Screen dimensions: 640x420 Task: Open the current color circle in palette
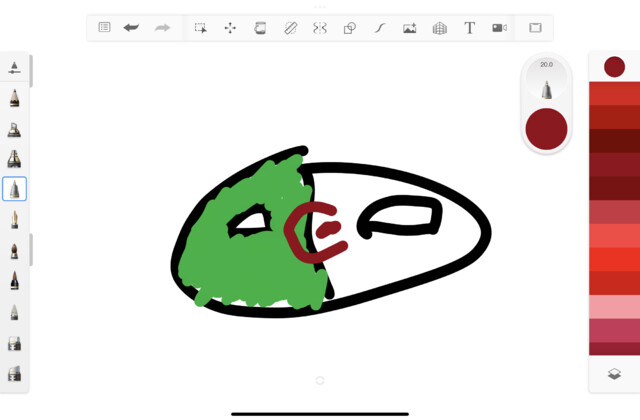[x=614, y=67]
